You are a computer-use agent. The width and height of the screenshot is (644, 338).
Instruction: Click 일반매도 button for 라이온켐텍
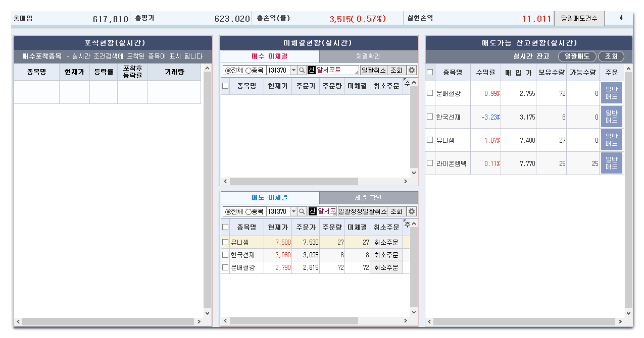point(612,163)
